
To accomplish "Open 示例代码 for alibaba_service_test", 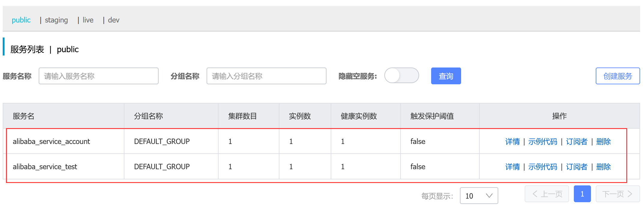I will pos(543,167).
